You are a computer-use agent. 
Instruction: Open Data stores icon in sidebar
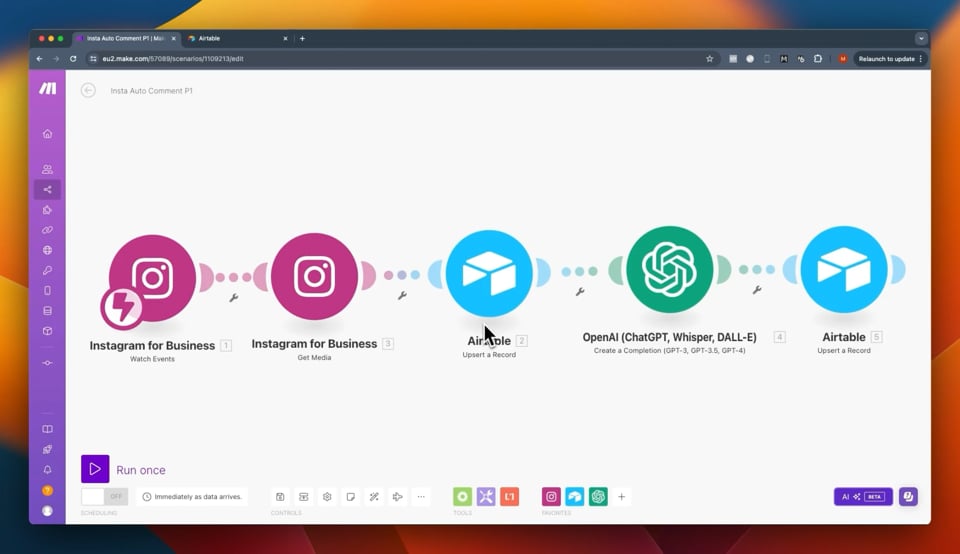click(x=47, y=311)
